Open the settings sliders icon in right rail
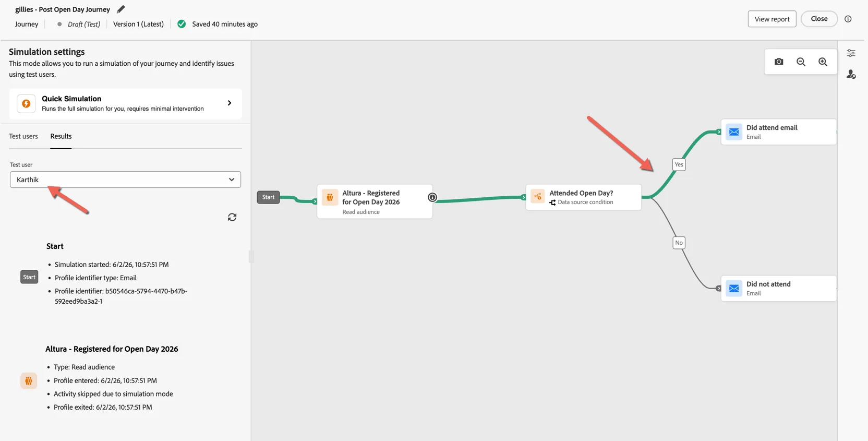868x441 pixels. [x=851, y=53]
